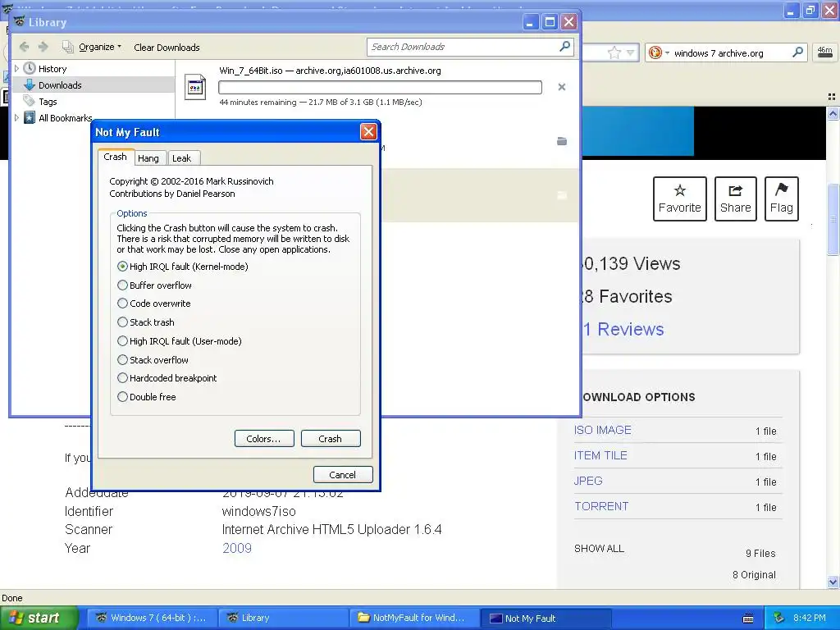The width and height of the screenshot is (840, 630).
Task: Open the ITEM TILE download option
Action: click(x=600, y=455)
